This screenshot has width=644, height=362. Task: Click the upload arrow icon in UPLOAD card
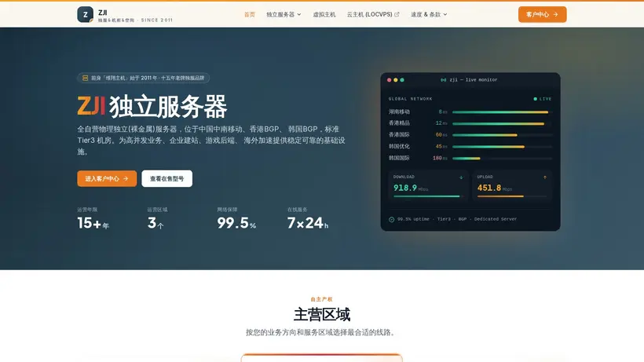pyautogui.click(x=545, y=177)
